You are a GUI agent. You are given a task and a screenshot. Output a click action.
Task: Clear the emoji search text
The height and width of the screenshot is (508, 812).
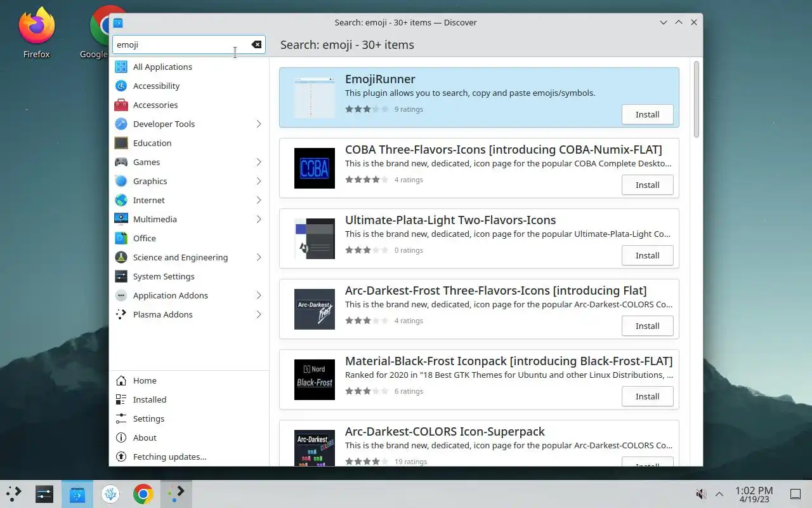point(256,44)
